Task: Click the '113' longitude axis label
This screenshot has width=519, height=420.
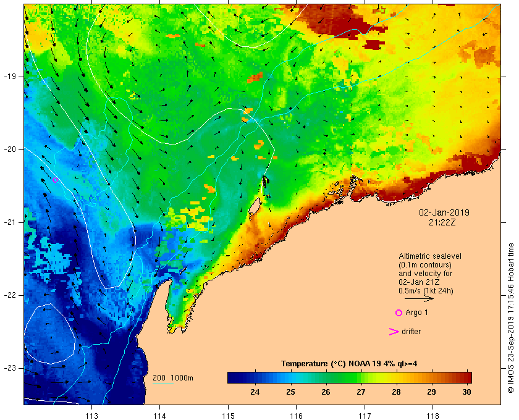Action: click(x=91, y=416)
